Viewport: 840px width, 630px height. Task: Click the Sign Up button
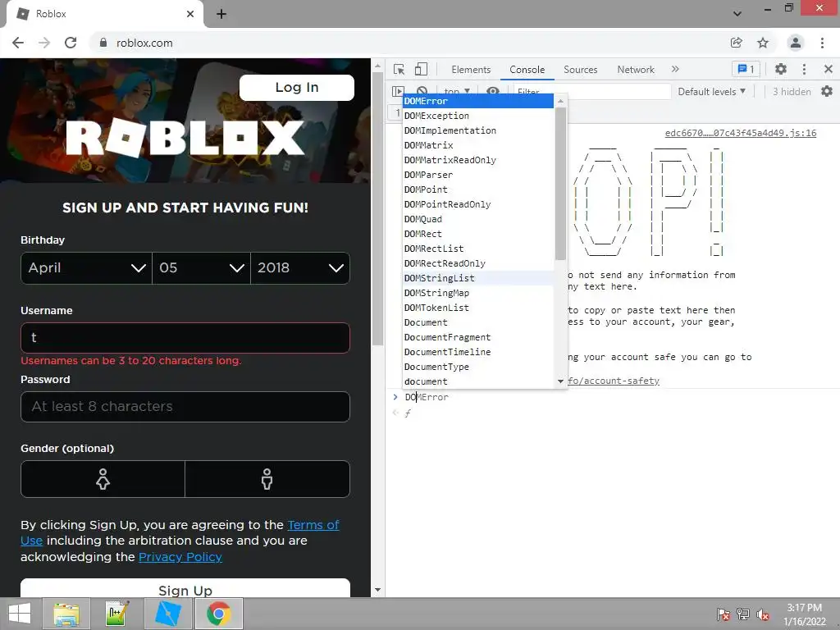pos(185,588)
